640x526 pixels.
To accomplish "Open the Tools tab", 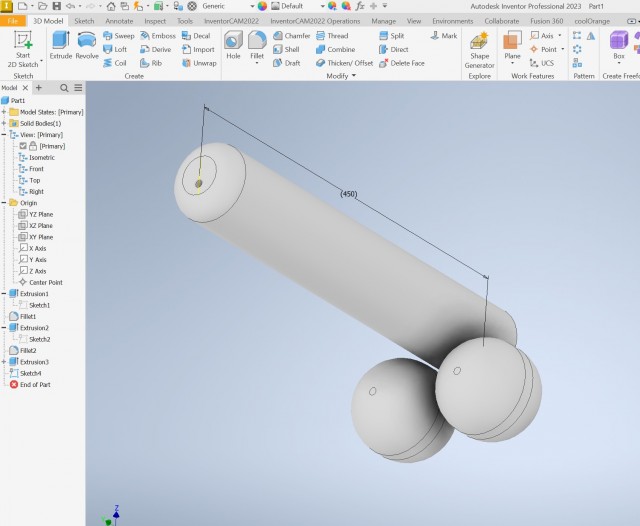I will point(185,21).
